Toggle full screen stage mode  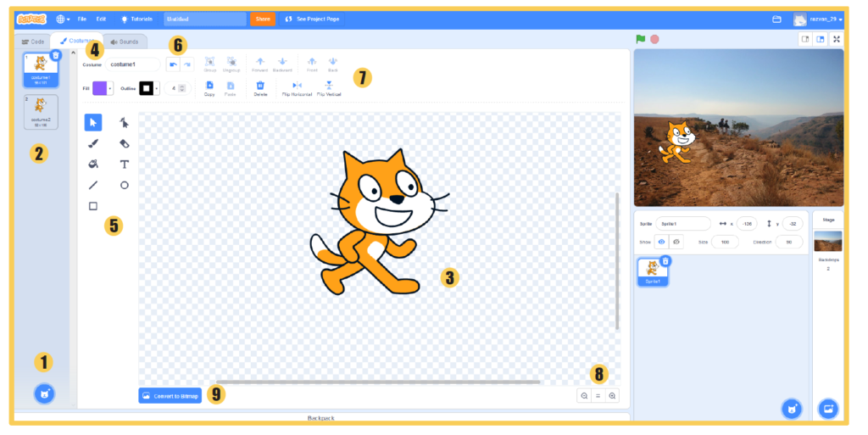(836, 39)
